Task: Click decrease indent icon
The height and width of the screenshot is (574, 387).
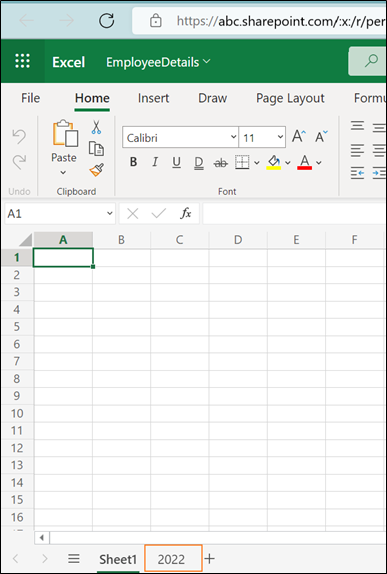Action: click(x=357, y=172)
